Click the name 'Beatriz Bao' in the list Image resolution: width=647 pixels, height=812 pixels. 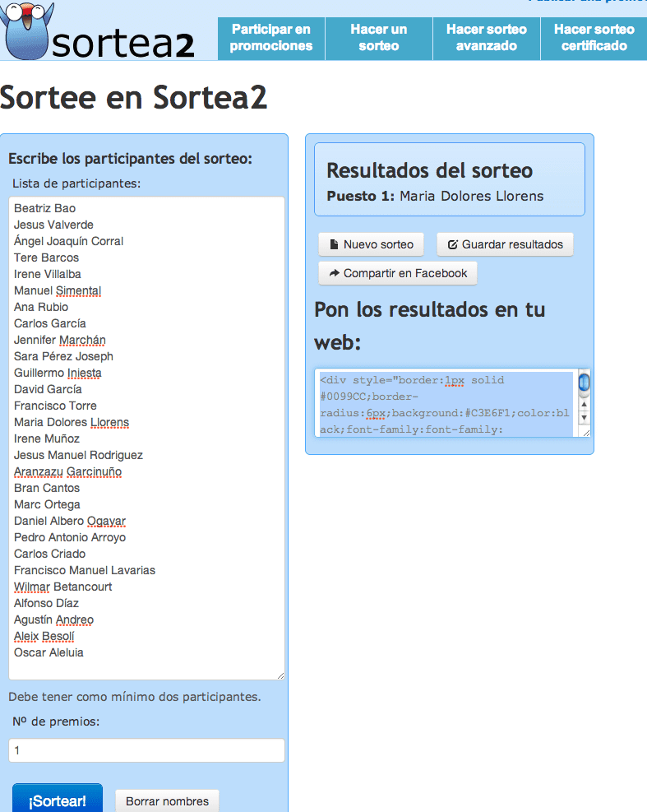(44, 208)
